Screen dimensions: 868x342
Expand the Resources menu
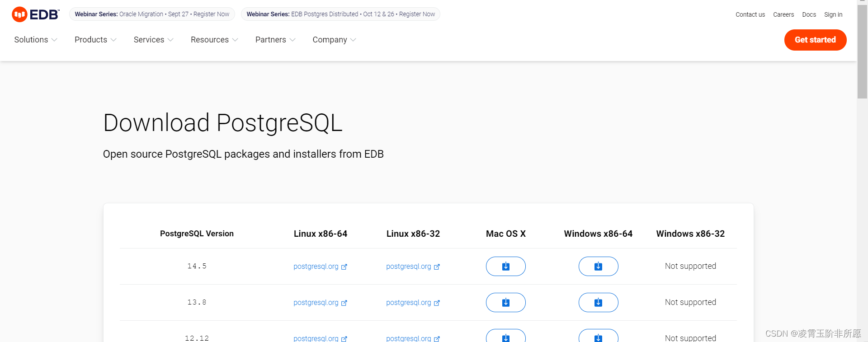(x=214, y=40)
